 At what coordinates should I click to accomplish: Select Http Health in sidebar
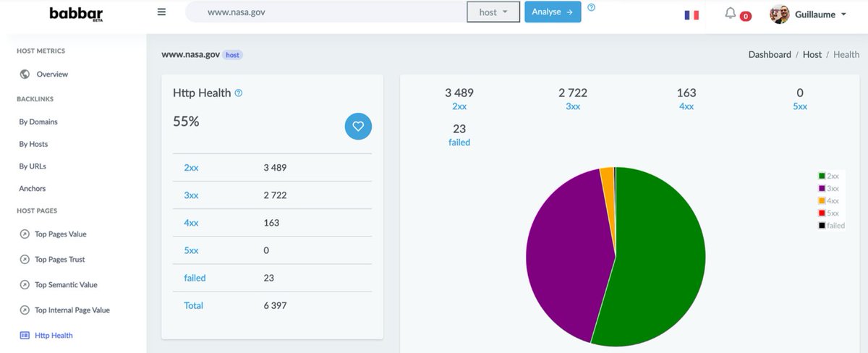(54, 336)
